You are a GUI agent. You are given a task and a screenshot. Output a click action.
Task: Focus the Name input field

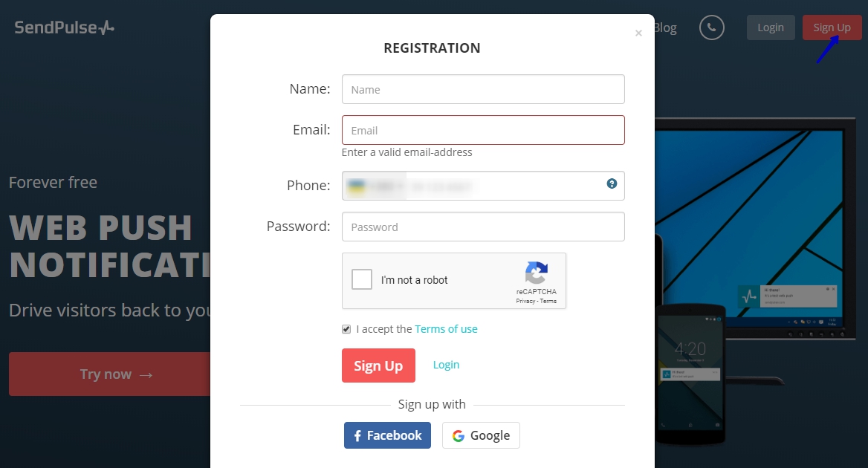click(x=483, y=89)
